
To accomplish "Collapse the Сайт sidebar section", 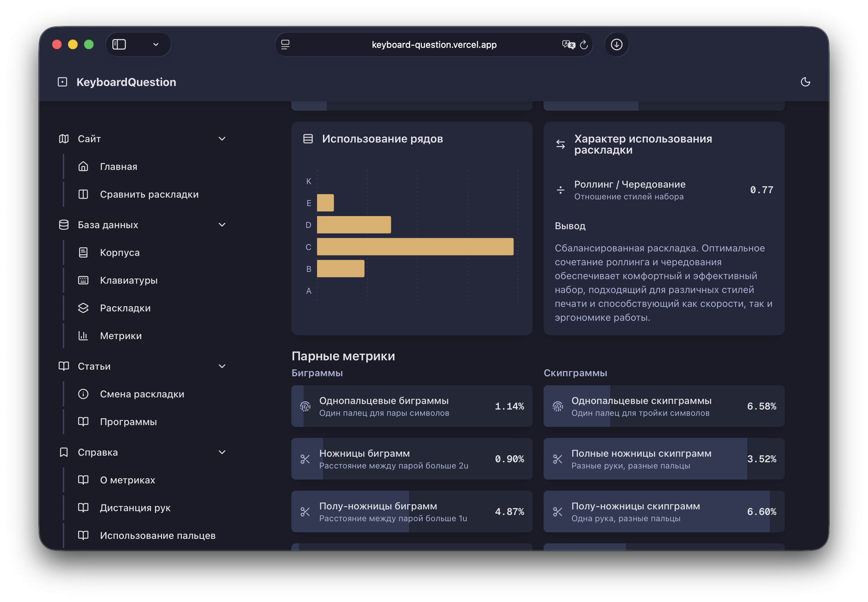I will (222, 139).
